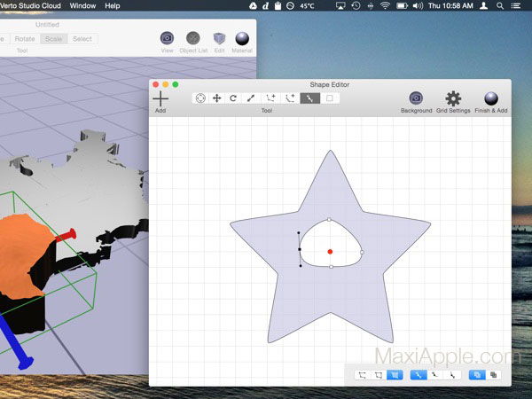Select the diagonal scale tool
Image resolution: width=532 pixels, height=399 pixels.
pyautogui.click(x=251, y=98)
